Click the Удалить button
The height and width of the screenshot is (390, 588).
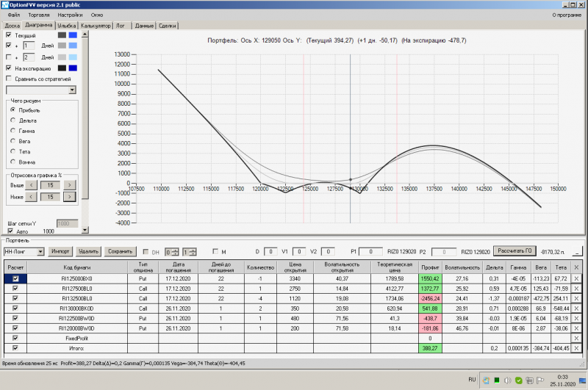pyautogui.click(x=88, y=251)
